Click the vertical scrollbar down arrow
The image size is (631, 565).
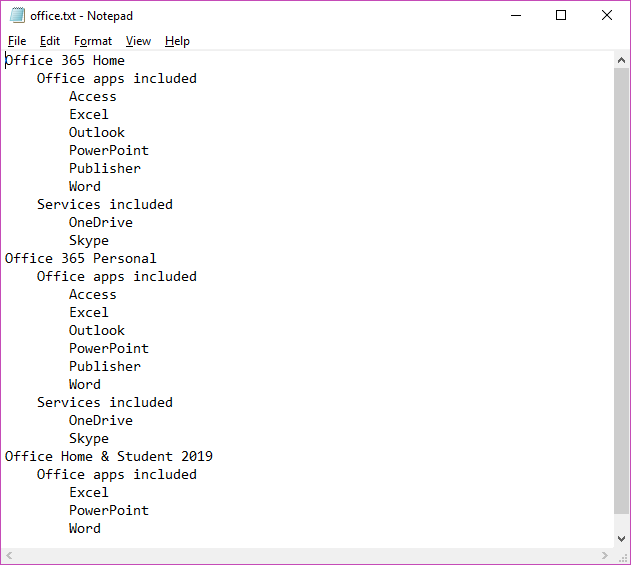tap(621, 538)
